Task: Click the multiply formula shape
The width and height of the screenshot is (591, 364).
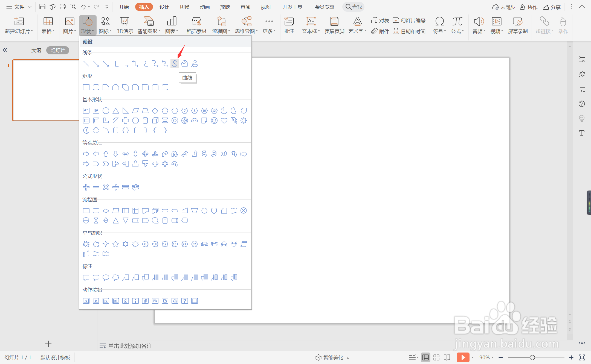Action: tap(106, 187)
